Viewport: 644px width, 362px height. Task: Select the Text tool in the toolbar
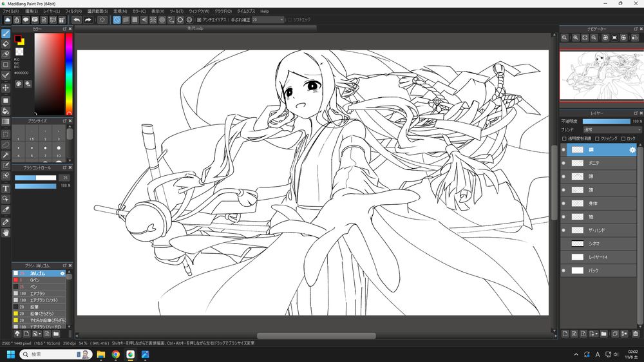(x=6, y=189)
